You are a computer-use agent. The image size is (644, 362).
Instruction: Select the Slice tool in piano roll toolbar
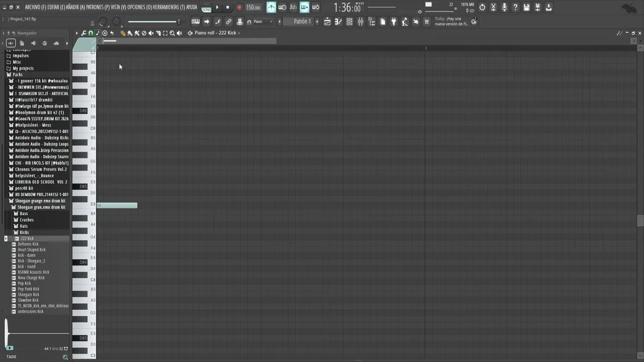tap(158, 33)
